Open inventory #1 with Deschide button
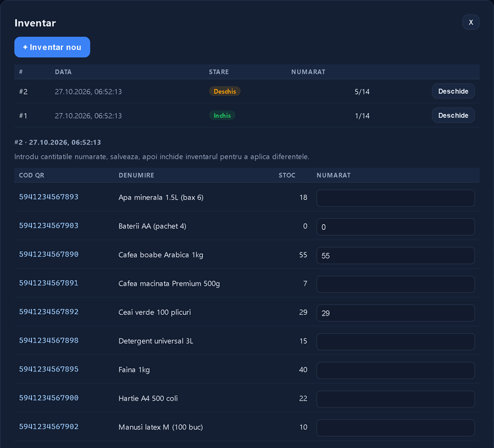 453,115
